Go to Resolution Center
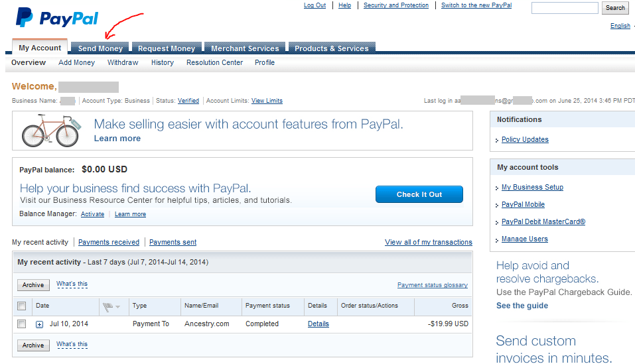 pyautogui.click(x=214, y=63)
